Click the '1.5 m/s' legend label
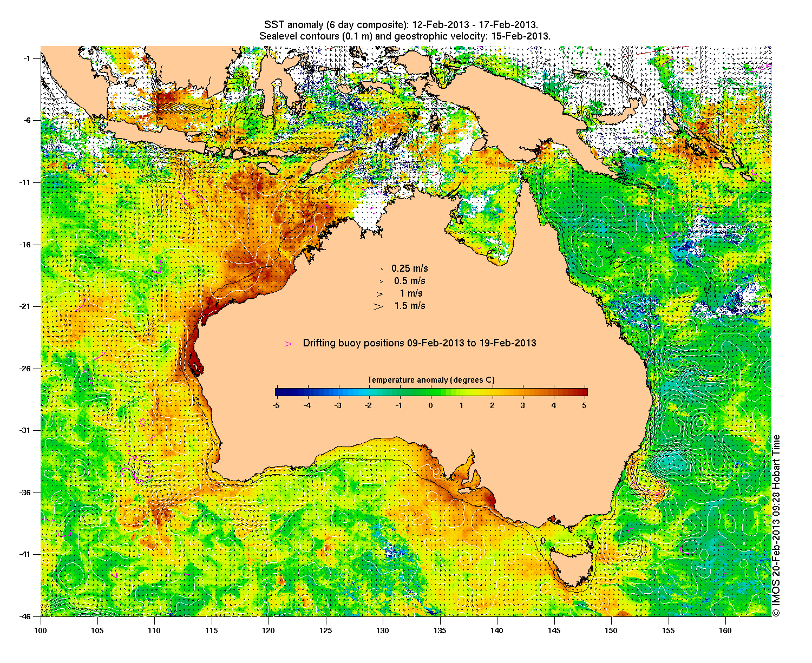812x663 pixels. pos(410,306)
